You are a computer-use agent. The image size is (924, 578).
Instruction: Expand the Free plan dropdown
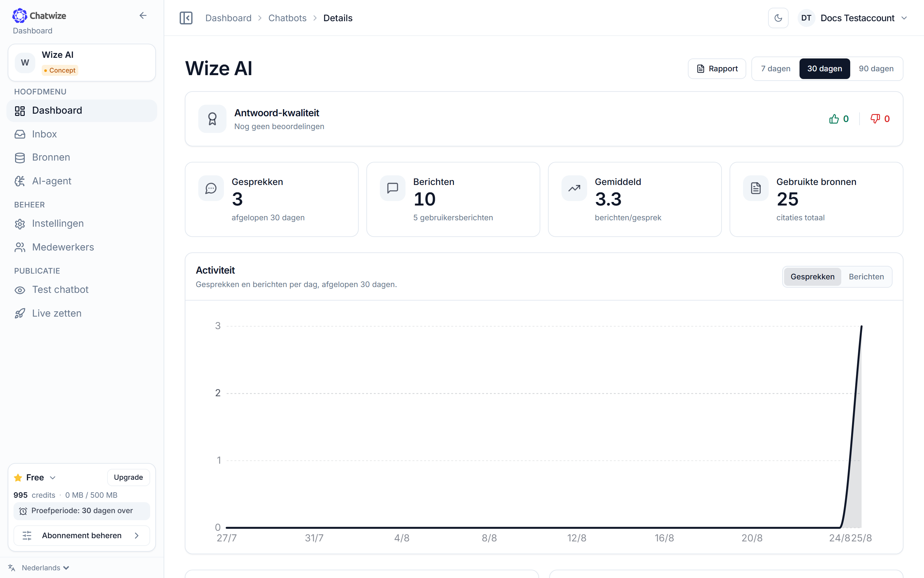(x=53, y=478)
